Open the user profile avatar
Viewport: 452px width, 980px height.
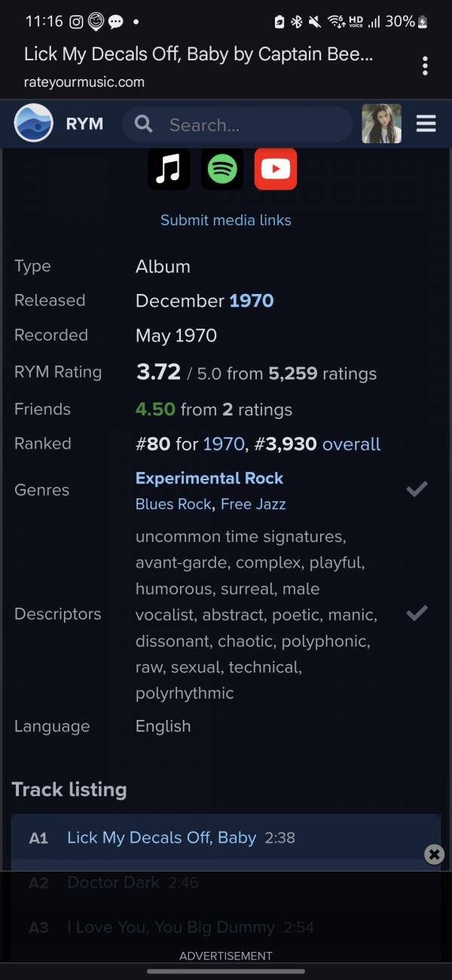coord(381,124)
